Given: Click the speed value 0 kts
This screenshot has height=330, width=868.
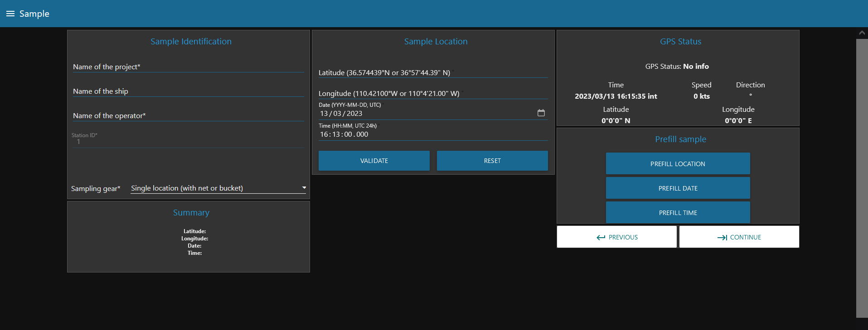Looking at the screenshot, I should click(702, 96).
